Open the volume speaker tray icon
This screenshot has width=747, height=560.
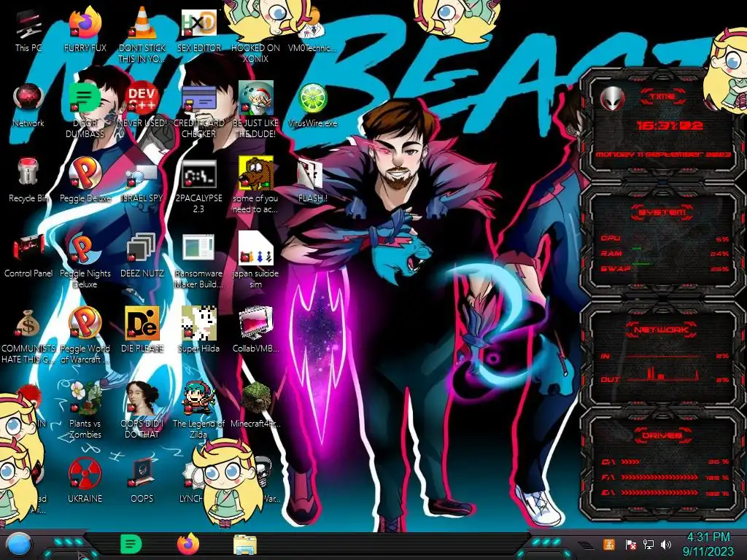[666, 544]
